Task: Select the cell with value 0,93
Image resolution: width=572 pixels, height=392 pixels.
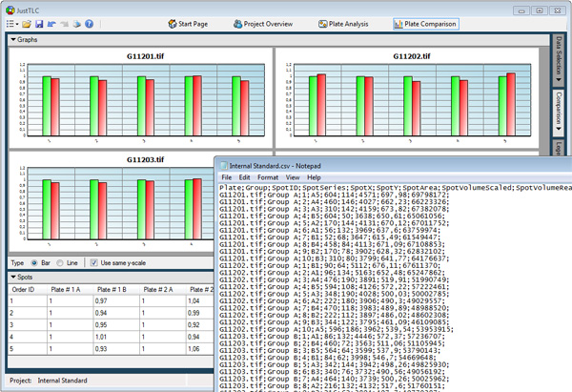Action: tap(116, 349)
